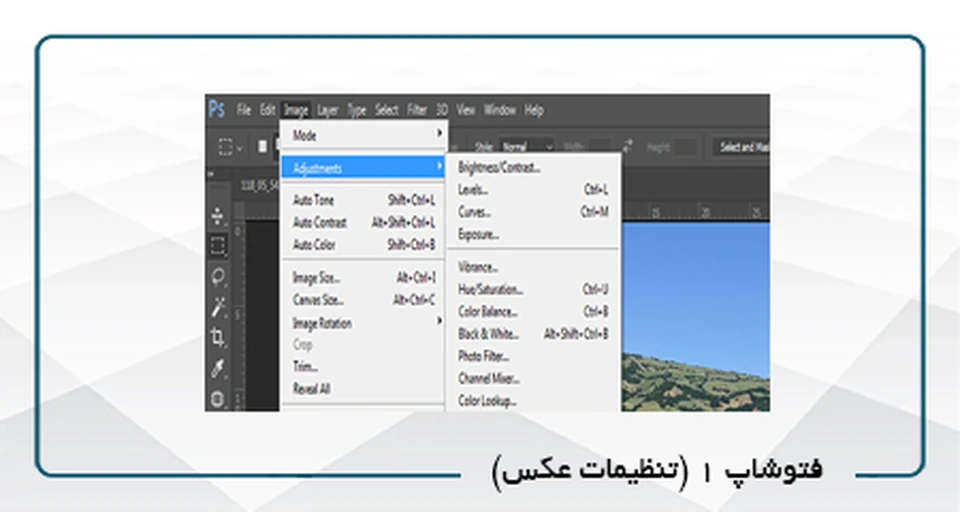960x512 pixels.
Task: Choose Brightness/Contrast from Adjustments
Action: 499,168
